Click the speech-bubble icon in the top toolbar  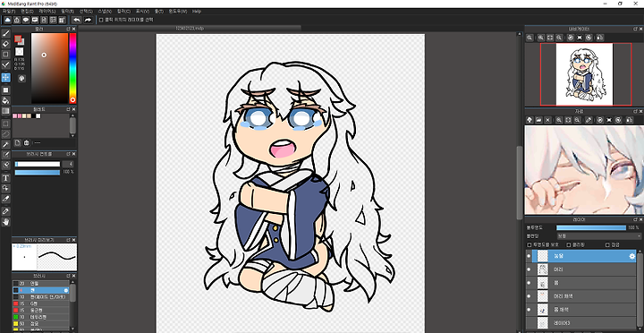tap(25, 20)
